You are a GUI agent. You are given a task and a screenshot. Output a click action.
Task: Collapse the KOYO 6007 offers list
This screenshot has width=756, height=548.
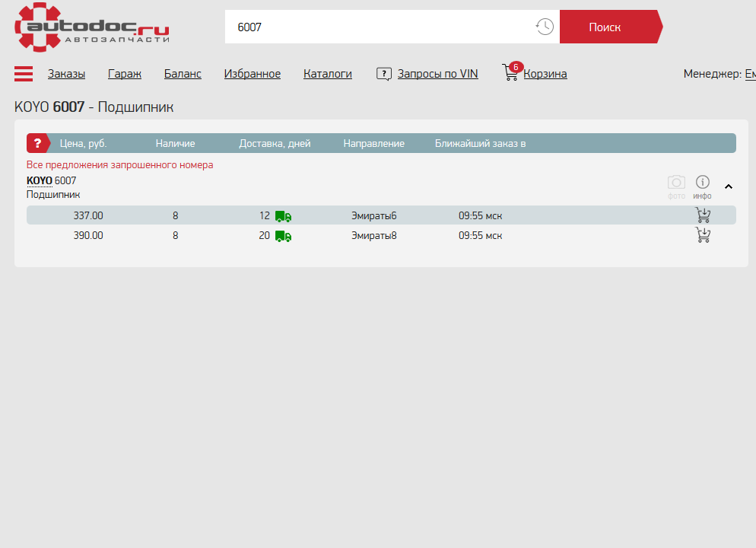point(729,186)
